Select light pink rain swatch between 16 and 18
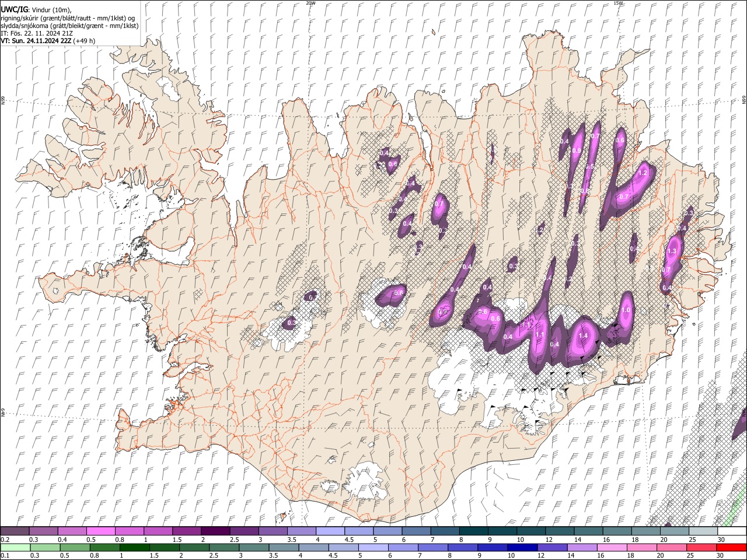This screenshot has height=560, width=747. [612, 547]
